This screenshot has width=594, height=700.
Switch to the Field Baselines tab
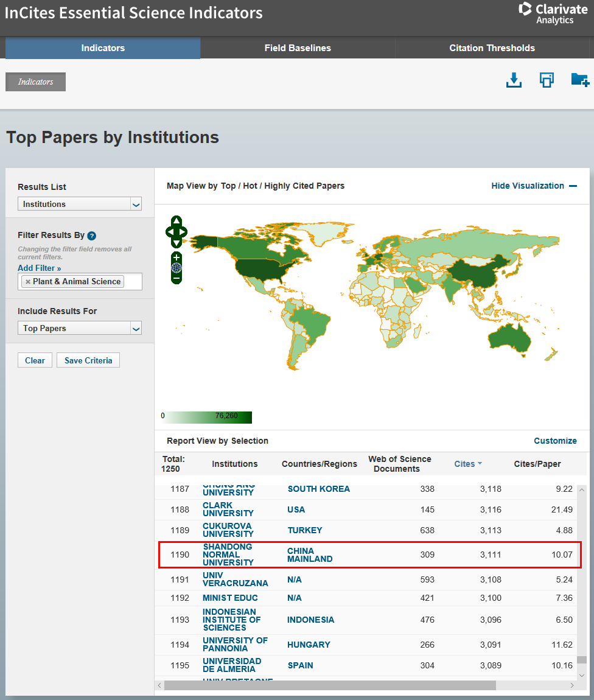(x=298, y=47)
